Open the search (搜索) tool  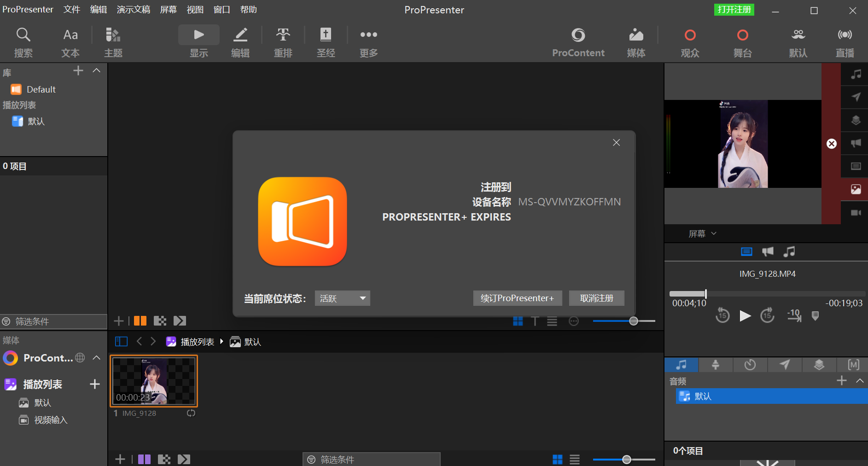click(x=23, y=42)
